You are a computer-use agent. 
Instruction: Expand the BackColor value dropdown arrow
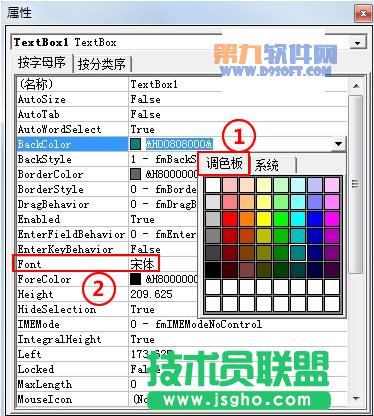338,144
